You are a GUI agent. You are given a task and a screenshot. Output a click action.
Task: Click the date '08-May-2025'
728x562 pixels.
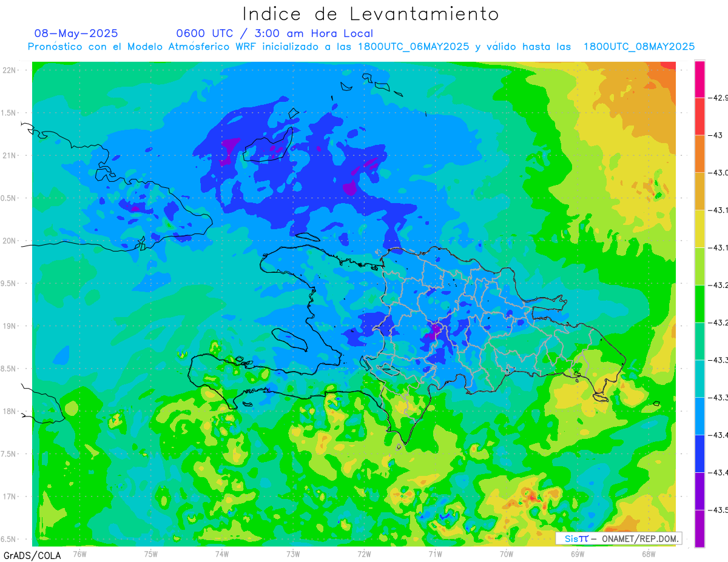76,33
